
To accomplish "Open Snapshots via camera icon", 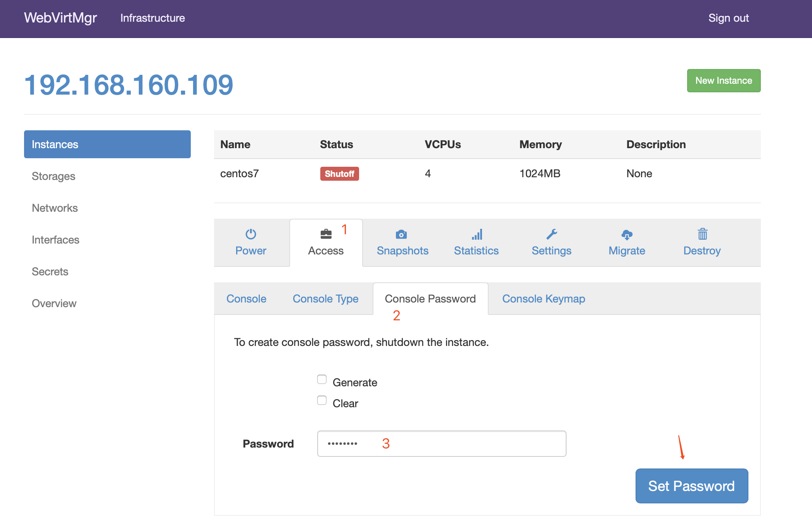I will pyautogui.click(x=401, y=234).
